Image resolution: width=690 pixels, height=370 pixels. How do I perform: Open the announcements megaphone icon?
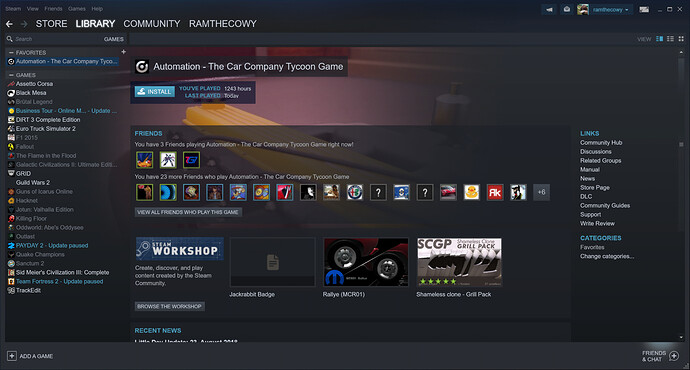tap(549, 9)
